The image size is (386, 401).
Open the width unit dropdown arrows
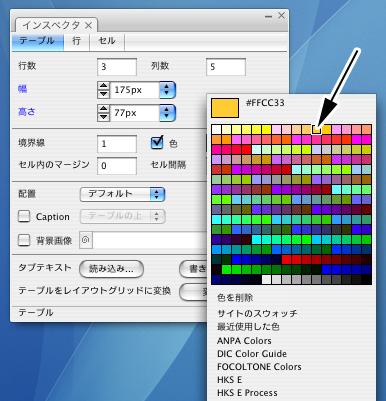point(167,90)
